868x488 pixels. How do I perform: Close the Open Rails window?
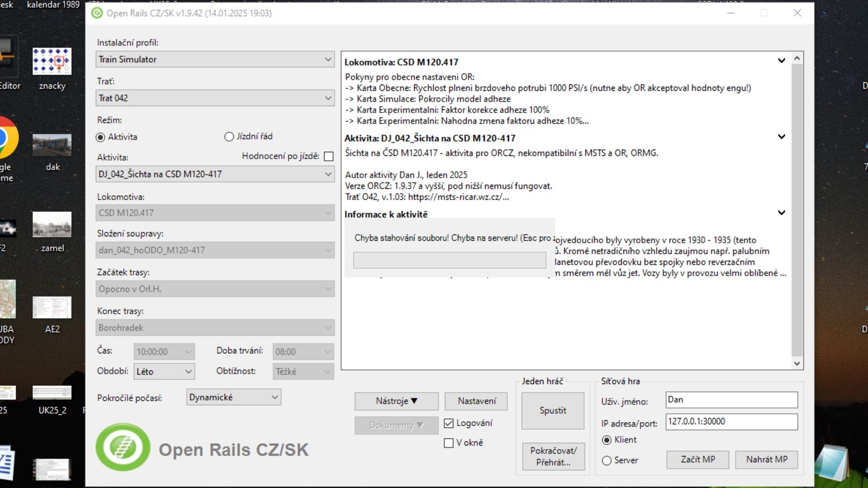click(x=797, y=13)
